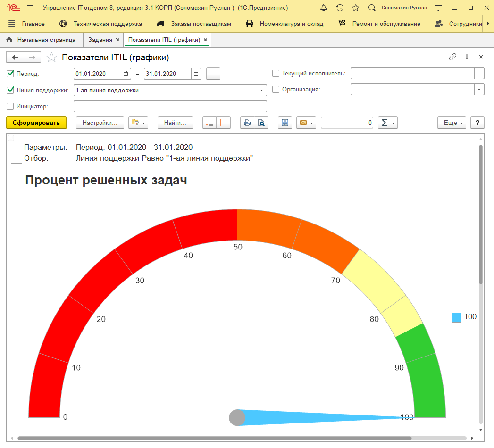Click the print report icon
Screen dimensions: 494x448
pos(247,123)
